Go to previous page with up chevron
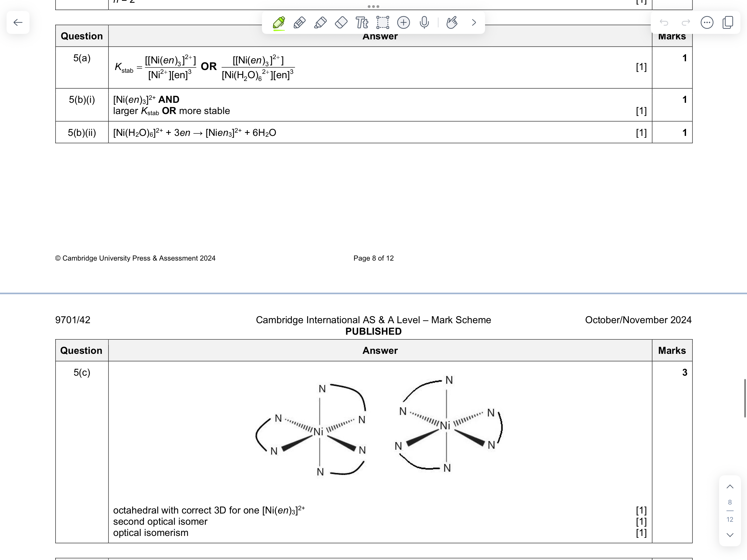This screenshot has width=747, height=560. (x=730, y=487)
